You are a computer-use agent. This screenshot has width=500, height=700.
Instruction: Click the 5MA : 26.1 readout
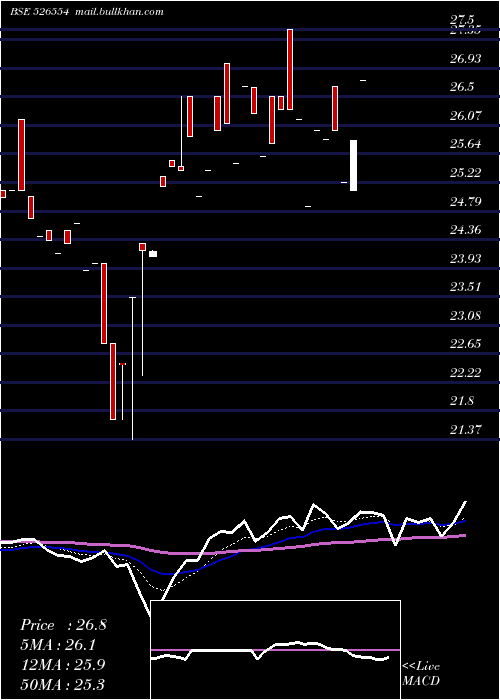pos(59,645)
